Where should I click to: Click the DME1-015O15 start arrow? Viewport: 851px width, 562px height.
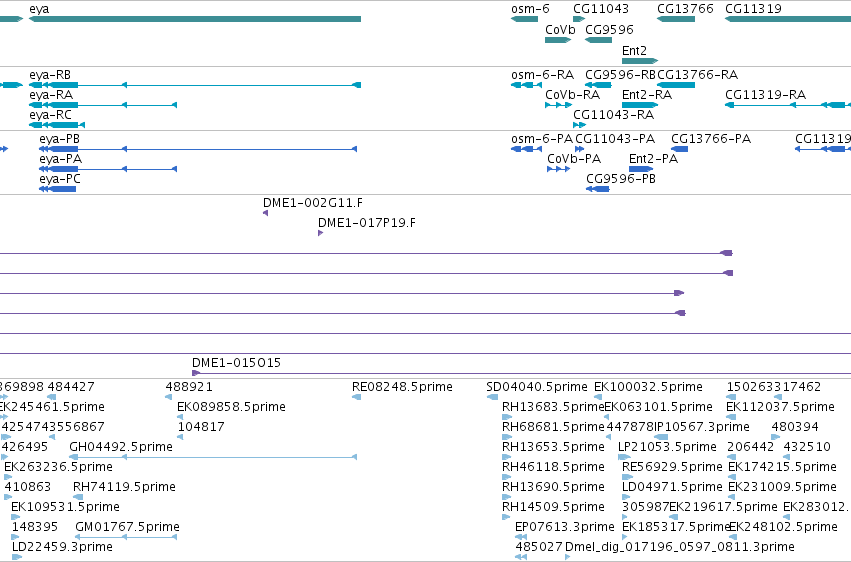click(196, 373)
